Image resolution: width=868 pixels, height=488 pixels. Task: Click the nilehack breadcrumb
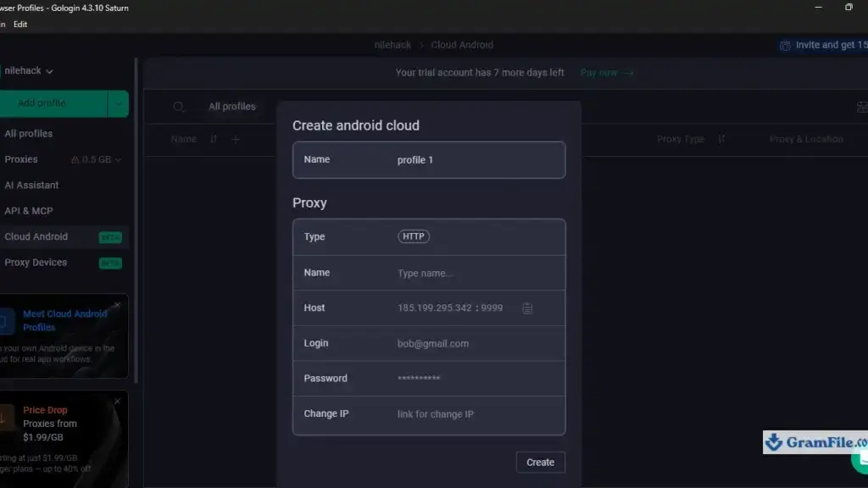pos(392,45)
